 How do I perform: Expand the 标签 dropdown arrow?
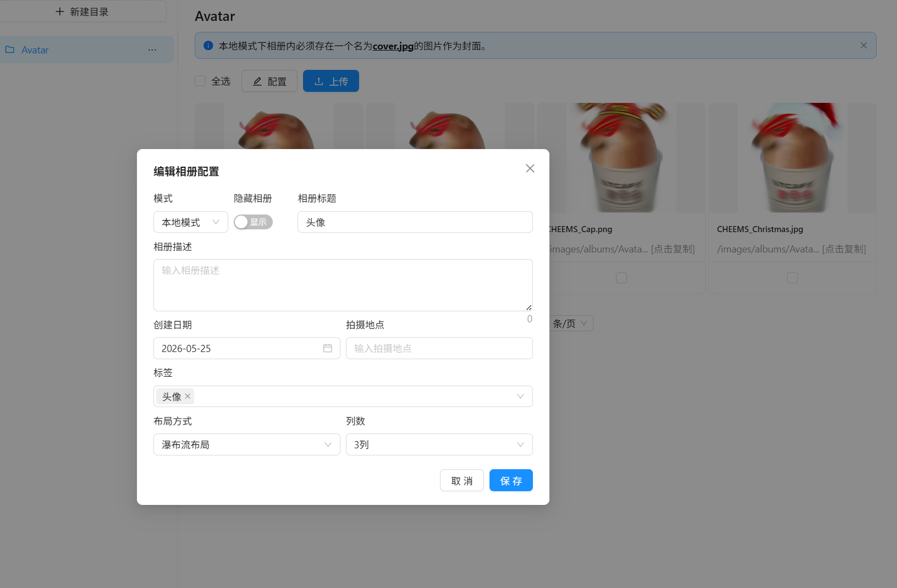coord(520,396)
